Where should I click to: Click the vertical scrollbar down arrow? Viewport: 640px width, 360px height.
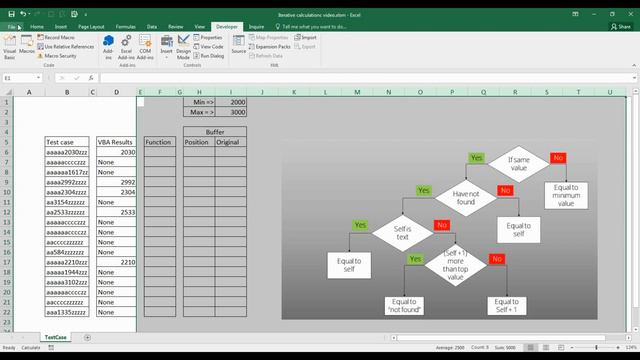tap(636, 329)
